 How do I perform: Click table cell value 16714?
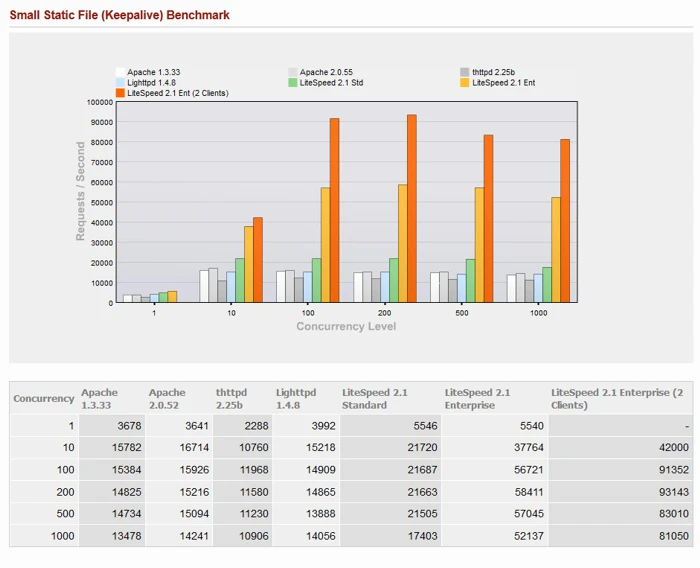click(x=194, y=447)
